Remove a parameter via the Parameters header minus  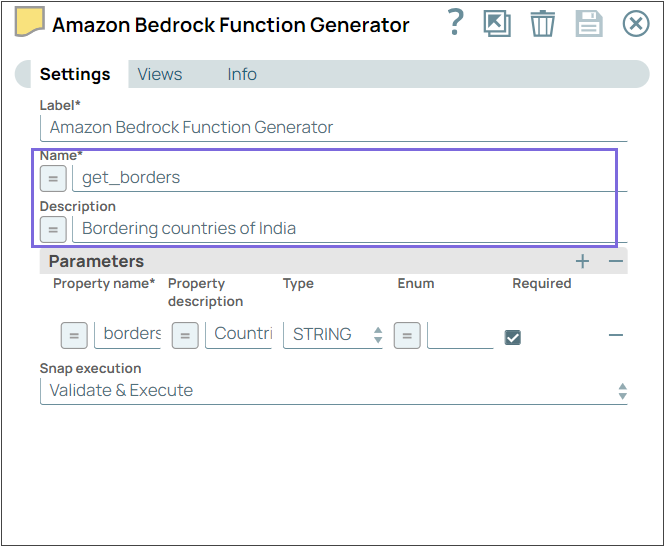click(616, 261)
